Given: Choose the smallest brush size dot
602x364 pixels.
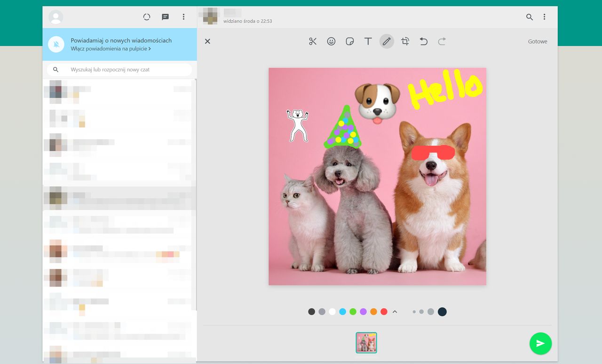Looking at the screenshot, I should point(414,311).
